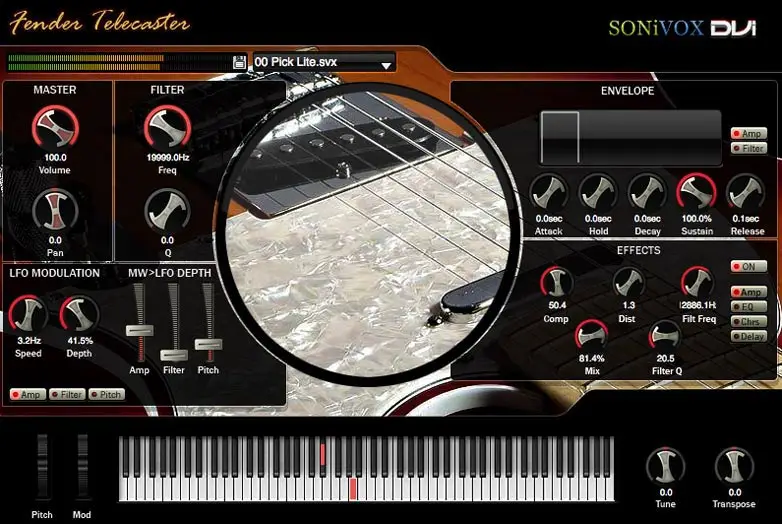This screenshot has width=782, height=524.
Task: Click the Effects Filt Freq knob
Action: point(698,283)
